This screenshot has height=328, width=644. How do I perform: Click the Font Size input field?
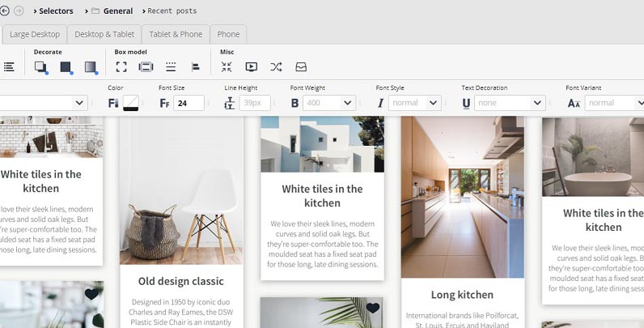(189, 103)
